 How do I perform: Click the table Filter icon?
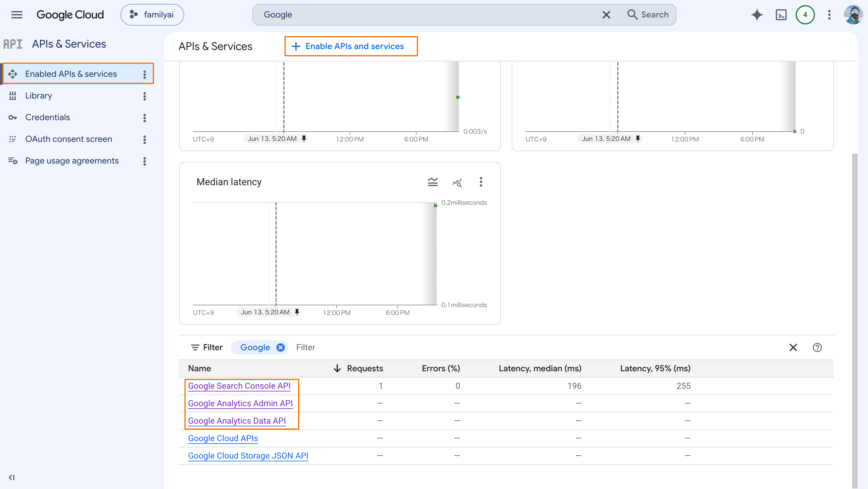click(x=195, y=347)
